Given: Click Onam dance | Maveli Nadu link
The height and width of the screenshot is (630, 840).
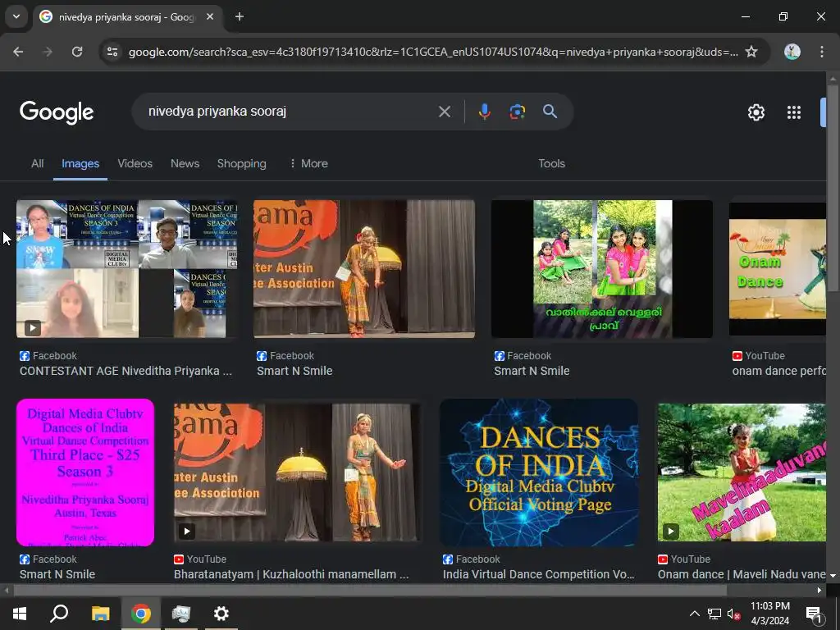Looking at the screenshot, I should pyautogui.click(x=742, y=574).
